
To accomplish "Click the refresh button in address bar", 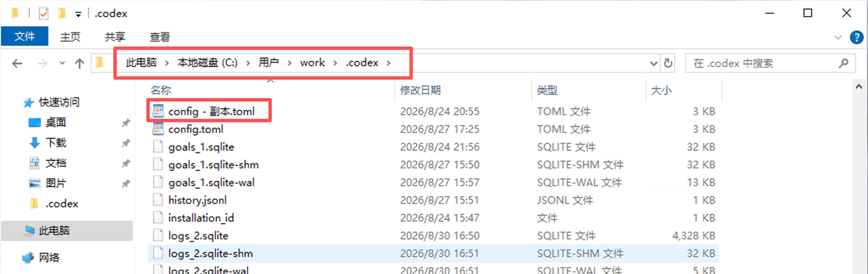I will (669, 63).
